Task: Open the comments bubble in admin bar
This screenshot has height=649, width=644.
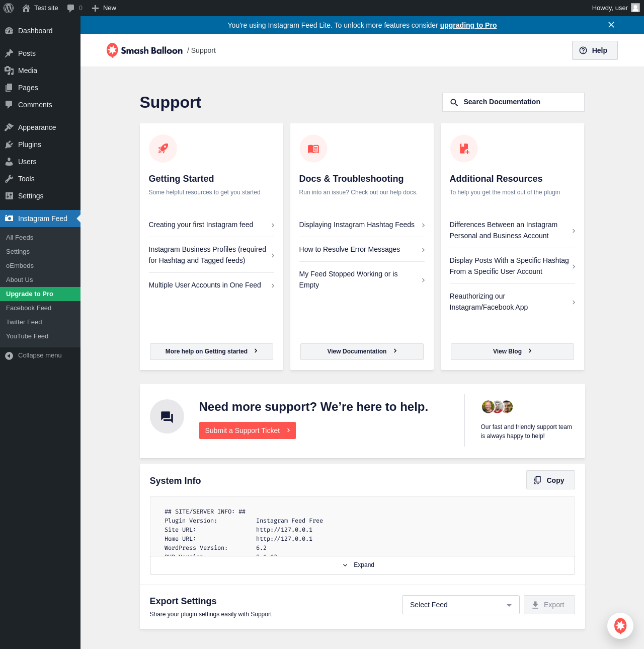Action: 74,8
